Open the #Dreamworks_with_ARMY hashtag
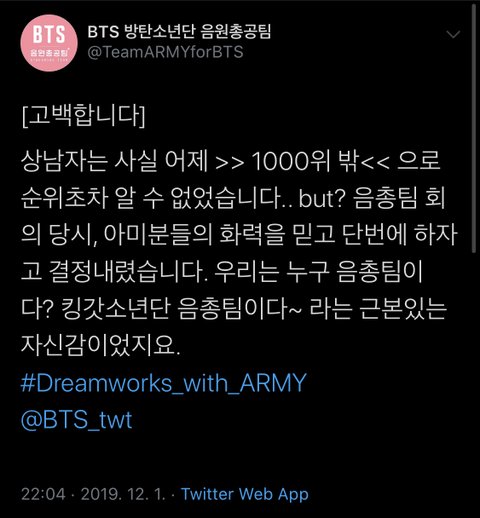480x518 pixels. pyautogui.click(x=163, y=383)
